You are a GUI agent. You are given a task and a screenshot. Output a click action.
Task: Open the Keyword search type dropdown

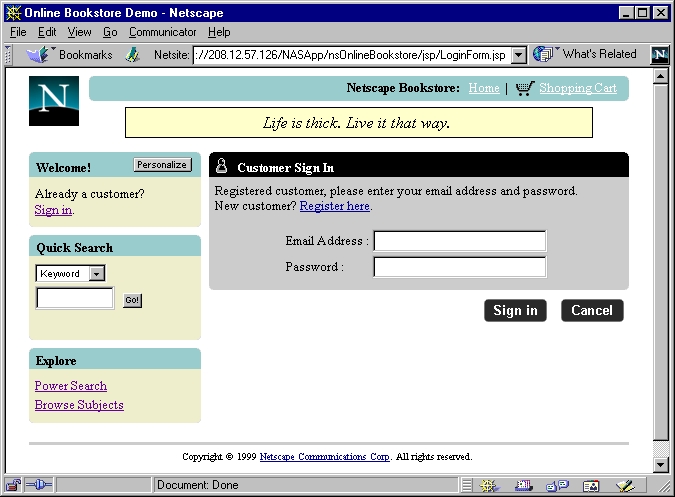click(x=97, y=274)
